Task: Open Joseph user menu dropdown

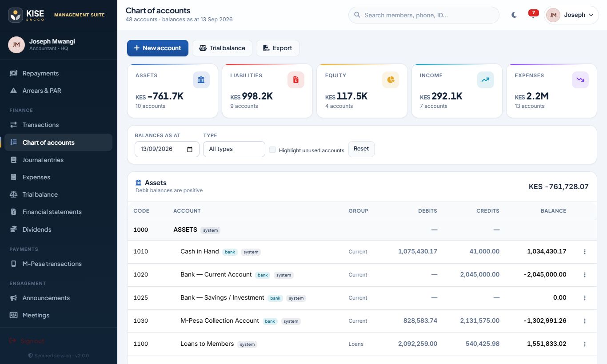Action: 571,15
